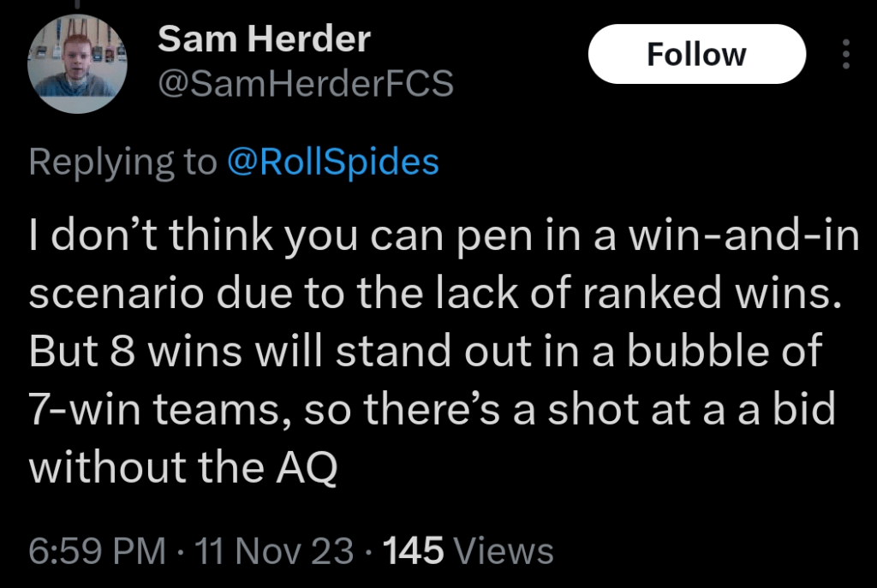Click the "Replying to" label
The image size is (877, 588).
click(123, 162)
